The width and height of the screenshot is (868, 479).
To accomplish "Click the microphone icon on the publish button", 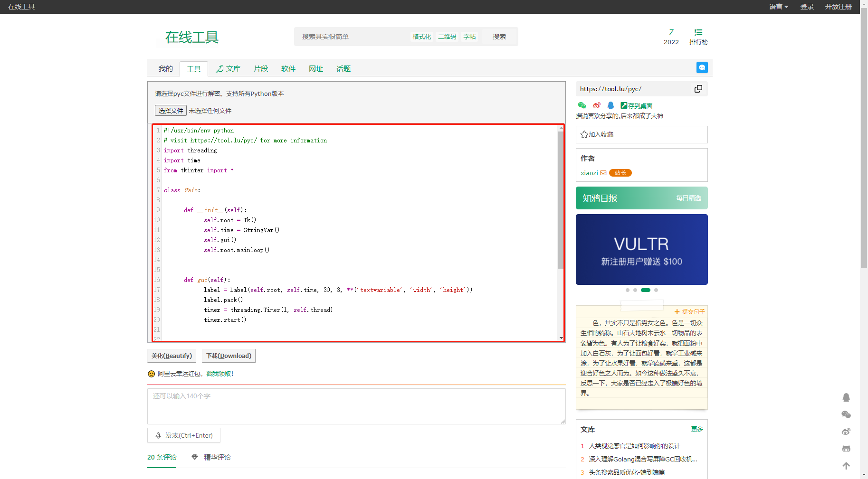I will pos(157,435).
